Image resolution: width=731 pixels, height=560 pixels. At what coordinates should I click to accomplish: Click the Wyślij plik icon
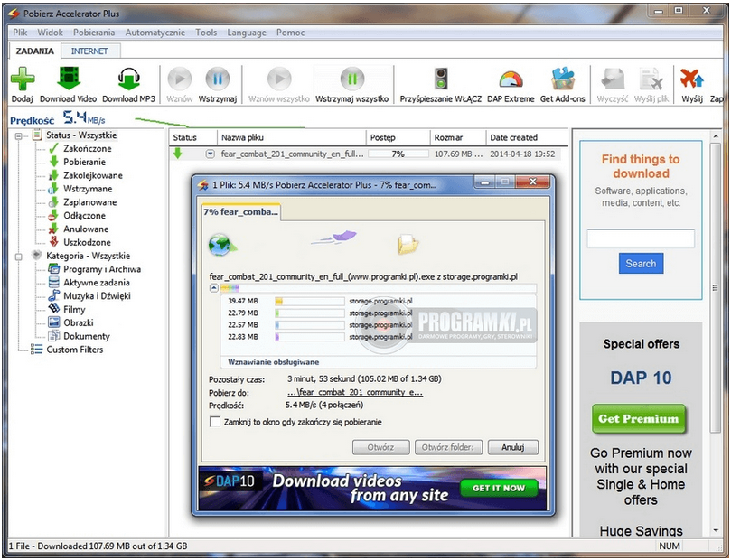(x=651, y=79)
